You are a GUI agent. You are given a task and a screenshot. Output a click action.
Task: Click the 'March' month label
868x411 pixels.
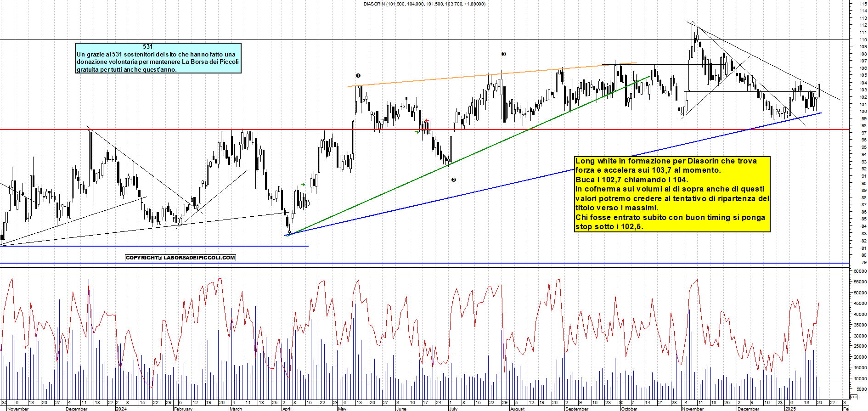point(236,409)
